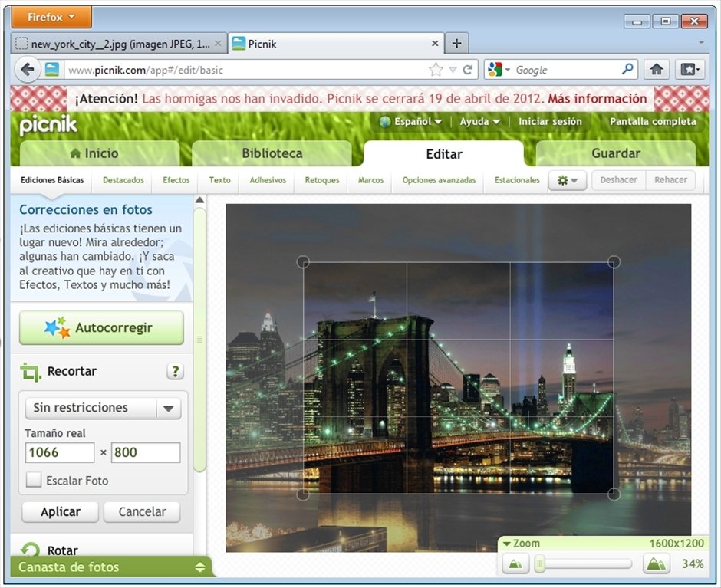Click the globe icon next to Español

pos(385,121)
